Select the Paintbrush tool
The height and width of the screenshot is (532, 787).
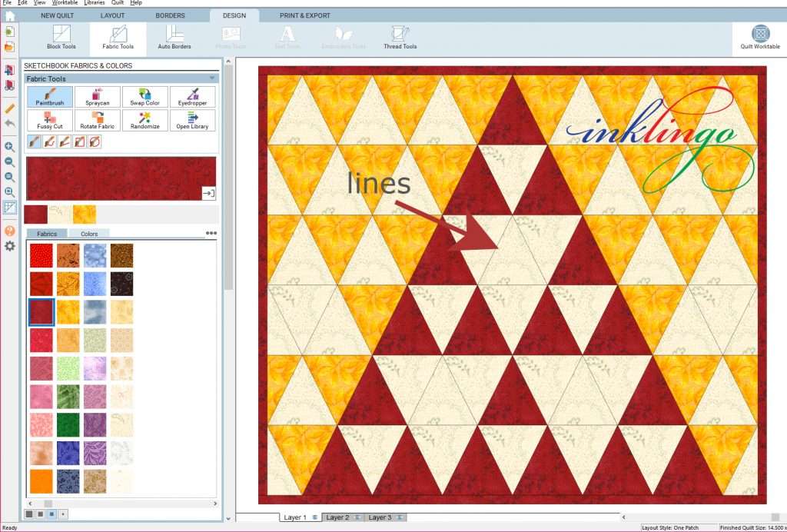pos(50,97)
